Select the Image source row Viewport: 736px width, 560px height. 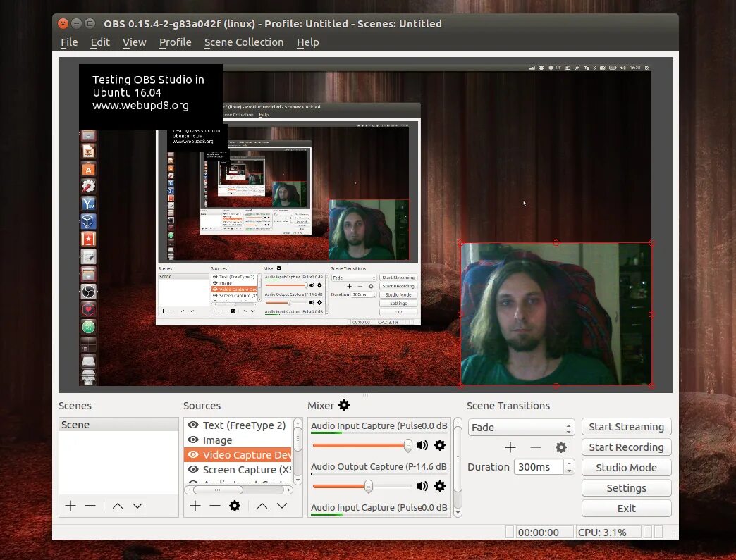[238, 440]
